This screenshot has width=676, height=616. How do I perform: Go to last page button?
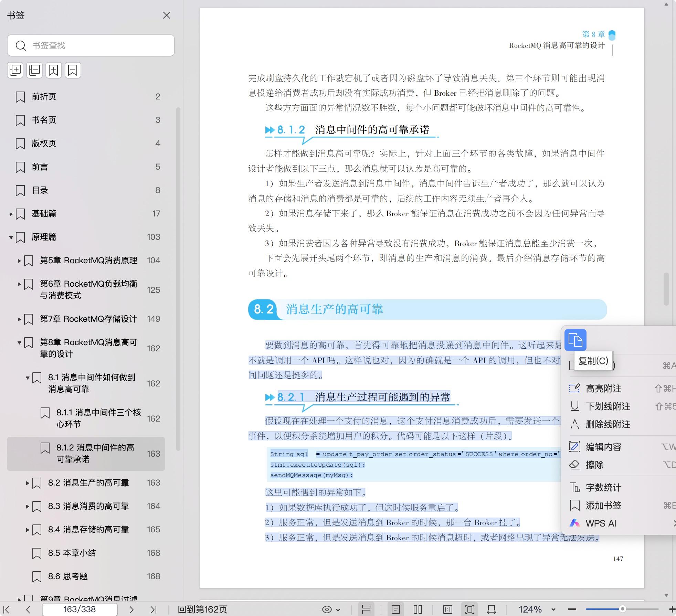click(x=154, y=609)
